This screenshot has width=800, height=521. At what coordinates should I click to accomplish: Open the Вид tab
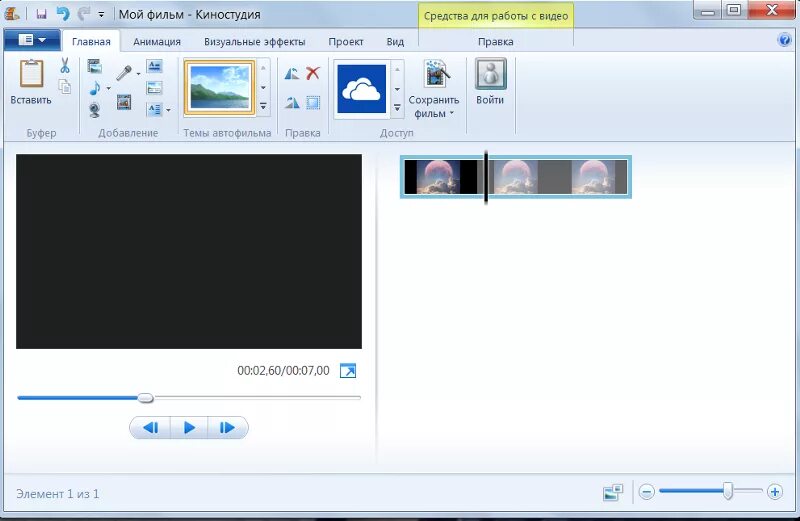click(x=395, y=42)
